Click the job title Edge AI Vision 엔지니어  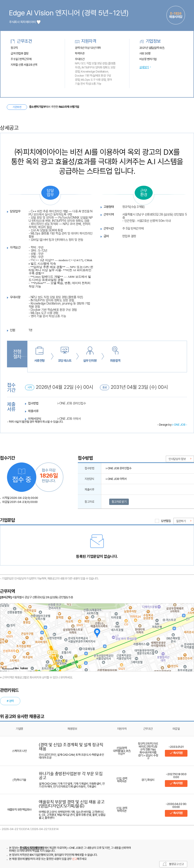69,13
